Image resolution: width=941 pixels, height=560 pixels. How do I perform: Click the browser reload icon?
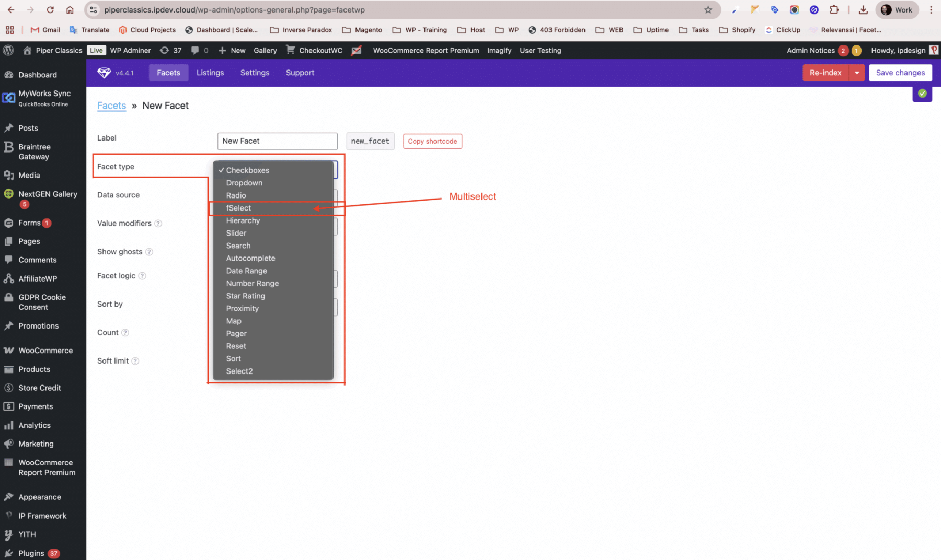pos(50,10)
